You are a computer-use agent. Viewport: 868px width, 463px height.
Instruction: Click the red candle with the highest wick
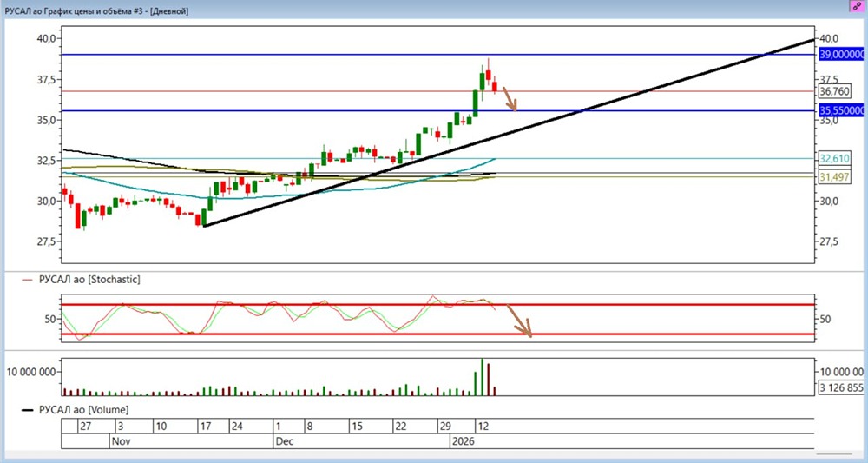488,75
